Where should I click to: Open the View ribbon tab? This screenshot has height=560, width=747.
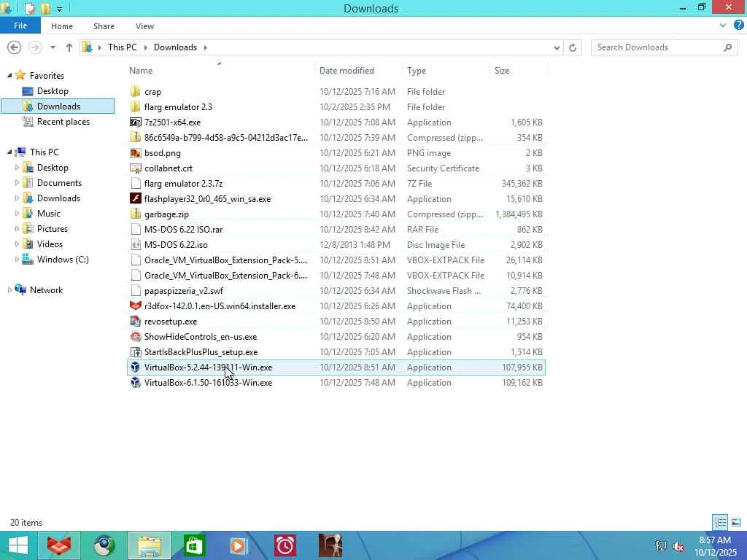tap(144, 26)
